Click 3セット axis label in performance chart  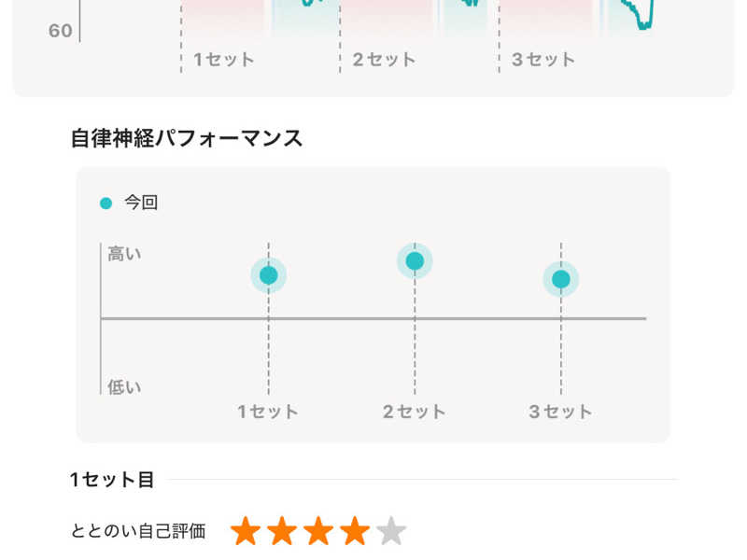click(x=560, y=412)
